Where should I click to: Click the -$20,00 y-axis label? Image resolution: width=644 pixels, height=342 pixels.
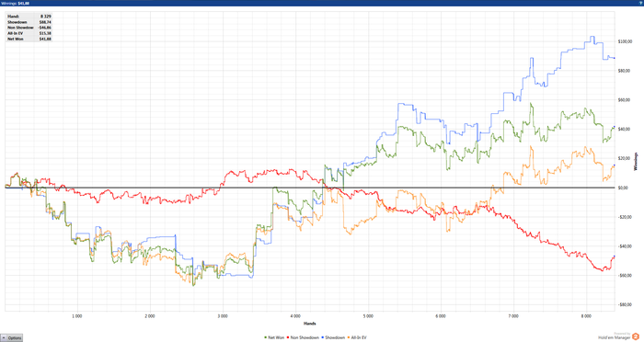click(625, 217)
